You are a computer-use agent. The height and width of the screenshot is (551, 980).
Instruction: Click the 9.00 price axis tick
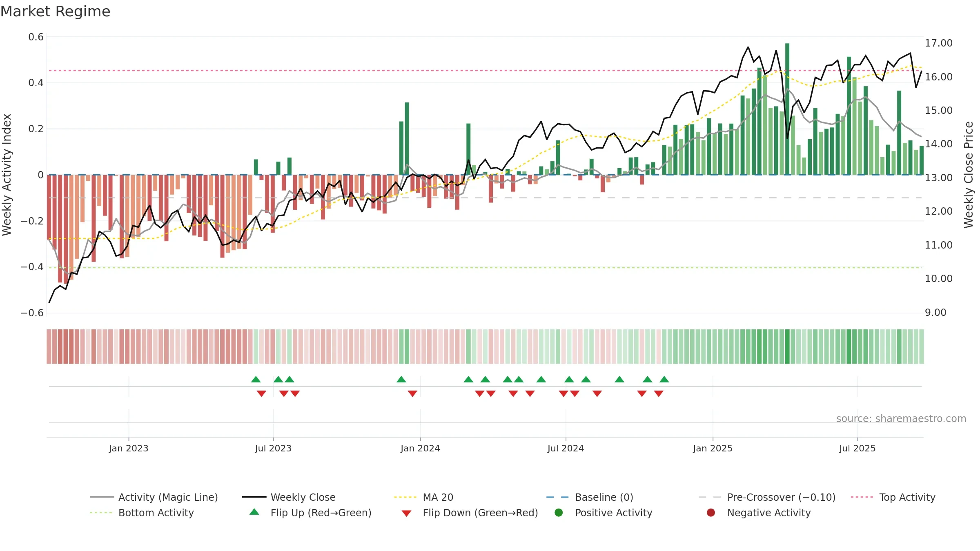935,313
